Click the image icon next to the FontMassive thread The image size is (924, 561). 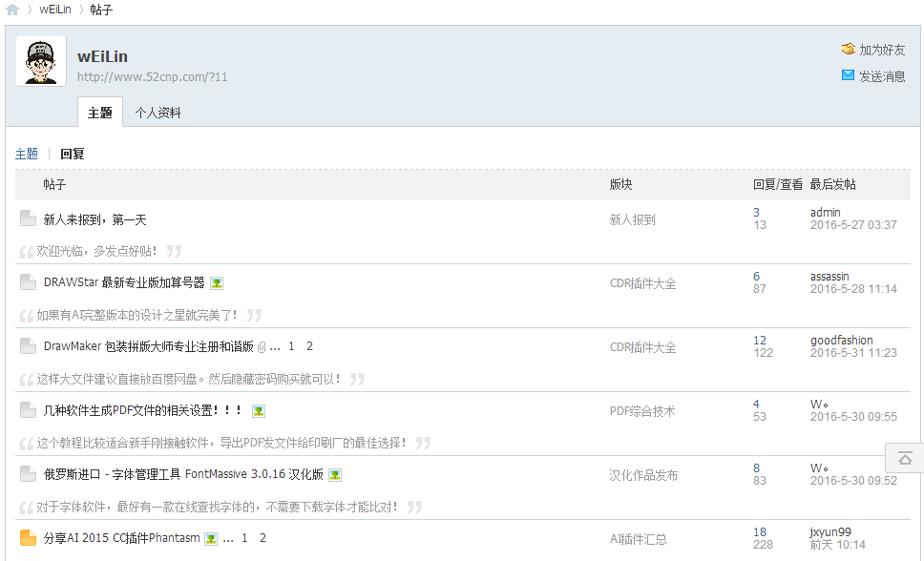[335, 475]
